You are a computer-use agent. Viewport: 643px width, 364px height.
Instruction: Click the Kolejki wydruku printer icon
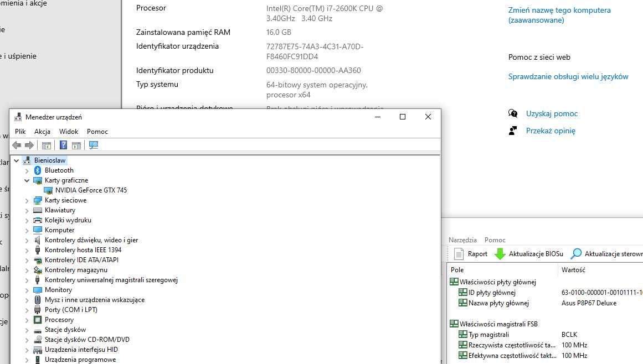[38, 220]
